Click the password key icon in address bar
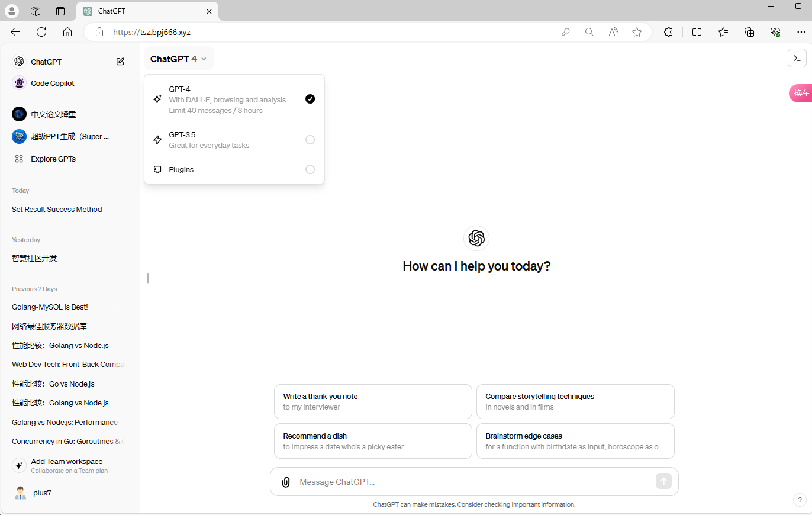 tap(566, 32)
